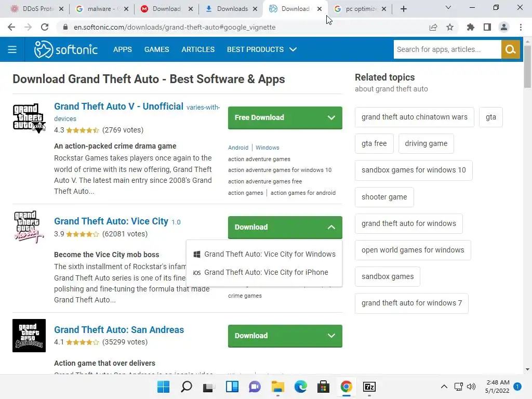Reload the current page
This screenshot has height=399, width=532.
[45, 27]
